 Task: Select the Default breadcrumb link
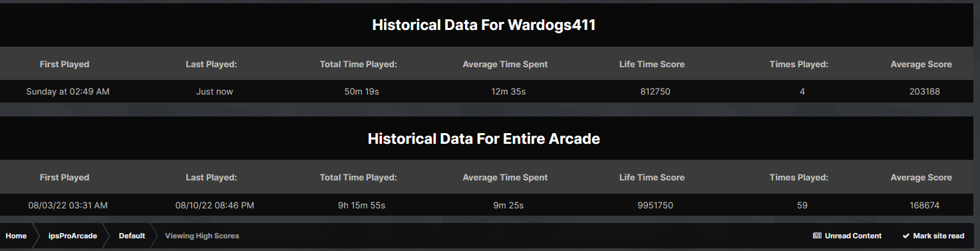coord(132,236)
